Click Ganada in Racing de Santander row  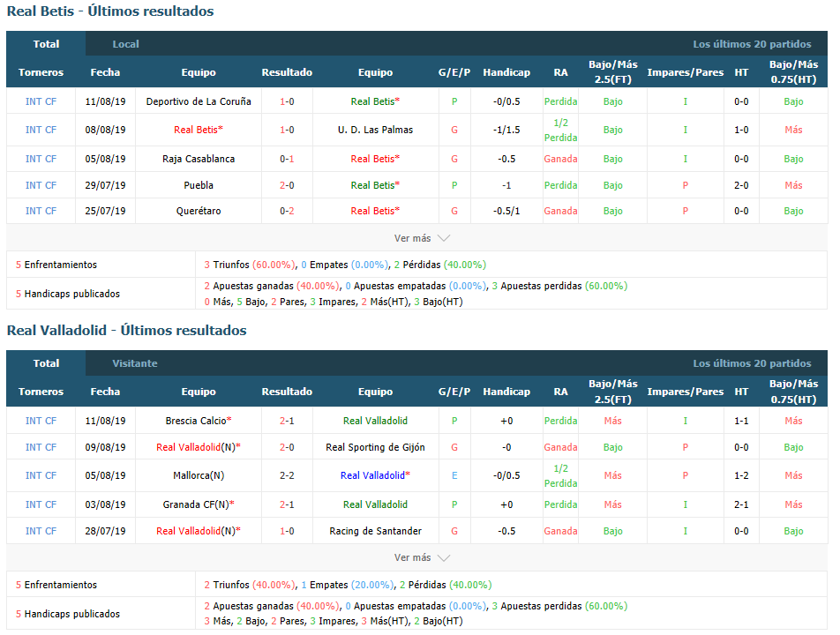click(x=560, y=531)
